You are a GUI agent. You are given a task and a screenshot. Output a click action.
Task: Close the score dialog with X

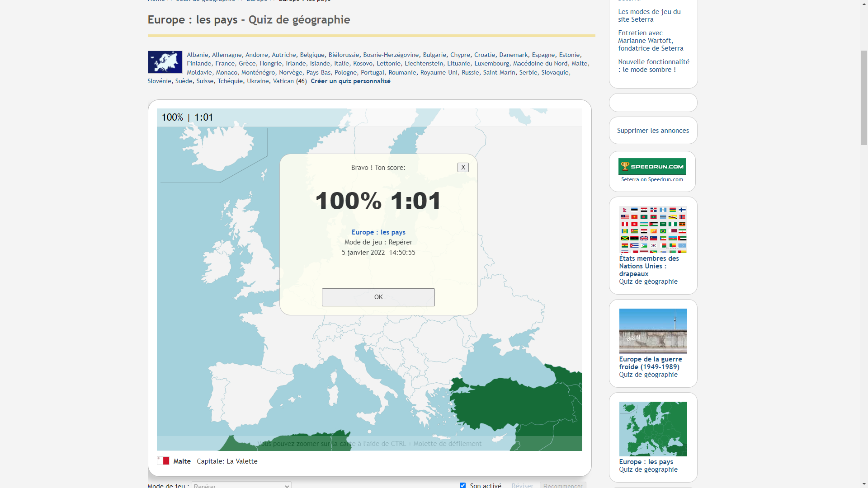463,167
